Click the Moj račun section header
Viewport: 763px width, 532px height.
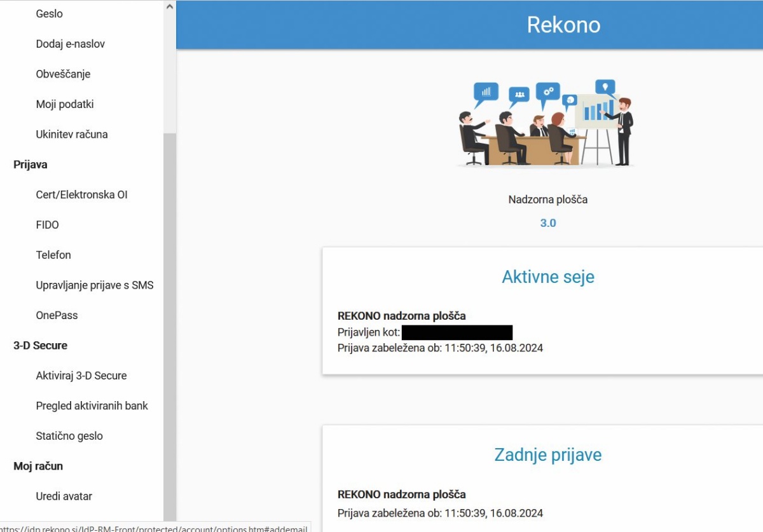pyautogui.click(x=38, y=466)
